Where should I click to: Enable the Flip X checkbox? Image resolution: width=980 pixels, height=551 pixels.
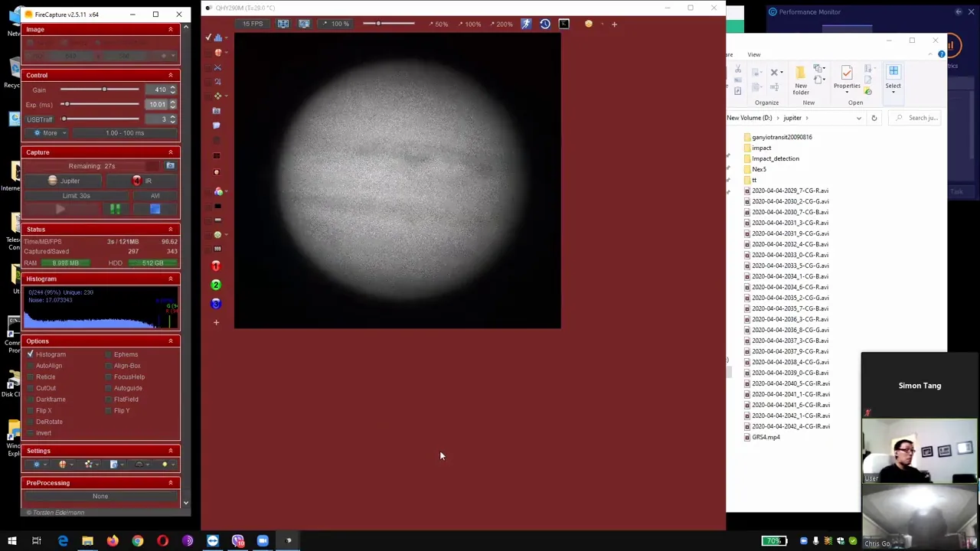[x=31, y=410]
